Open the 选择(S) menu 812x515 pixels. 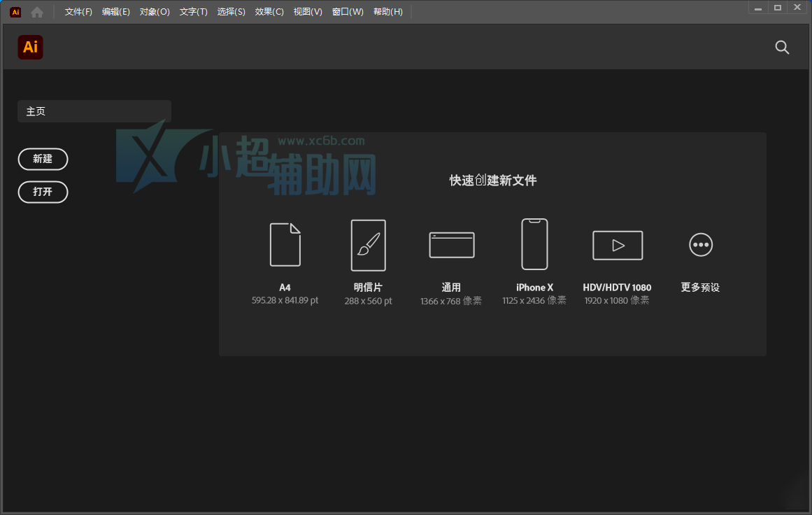click(x=231, y=12)
